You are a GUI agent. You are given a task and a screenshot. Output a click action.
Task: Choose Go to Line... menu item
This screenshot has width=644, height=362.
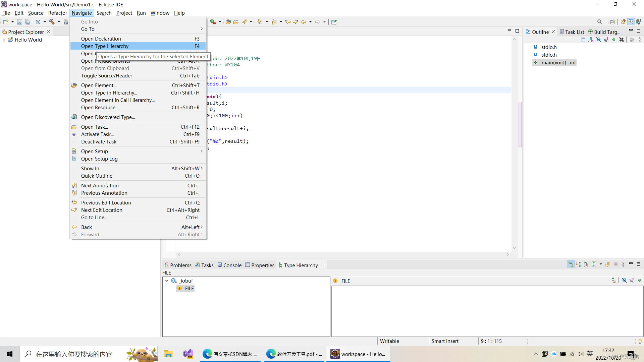(x=138, y=218)
